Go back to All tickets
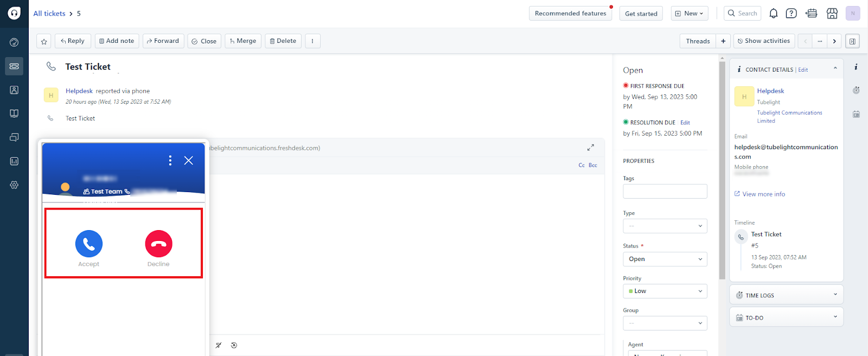The height and width of the screenshot is (356, 868). click(49, 14)
